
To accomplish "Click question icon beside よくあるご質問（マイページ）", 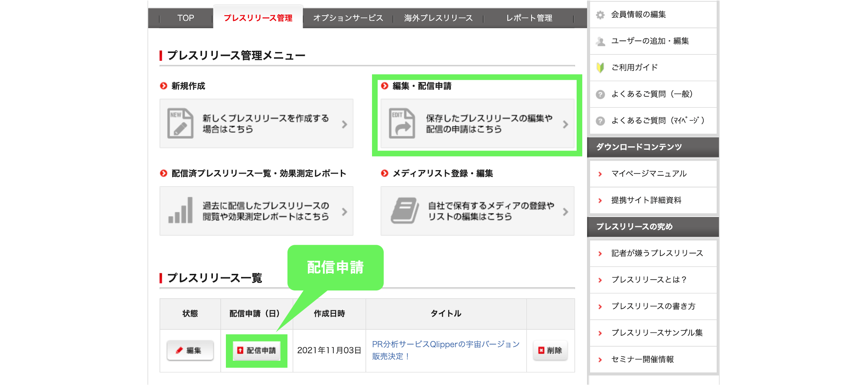I will (x=600, y=121).
